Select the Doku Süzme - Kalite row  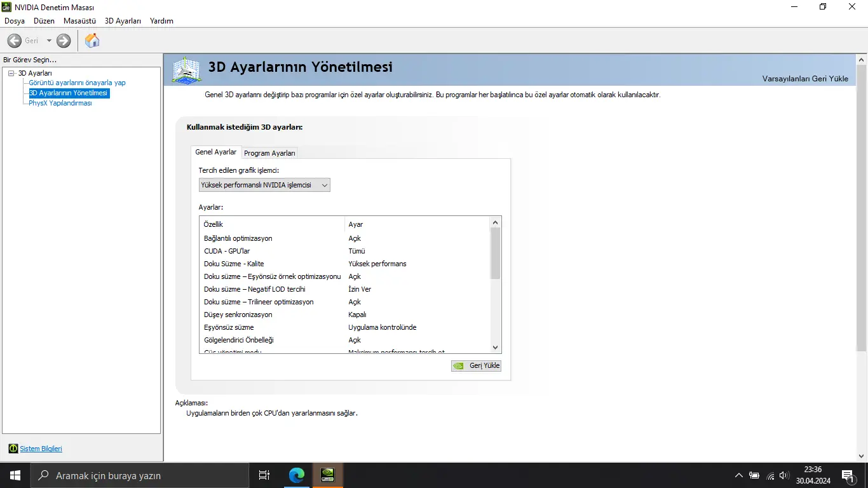click(x=344, y=264)
